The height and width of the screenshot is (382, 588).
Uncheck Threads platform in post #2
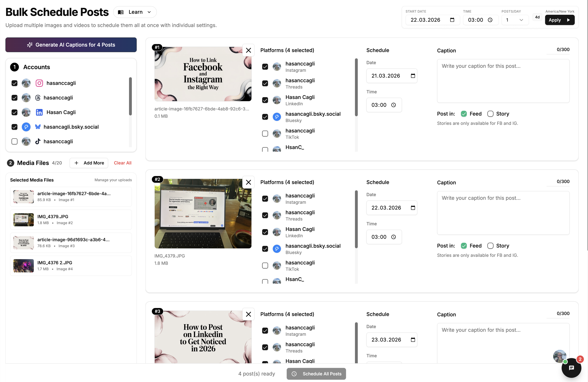(x=265, y=215)
